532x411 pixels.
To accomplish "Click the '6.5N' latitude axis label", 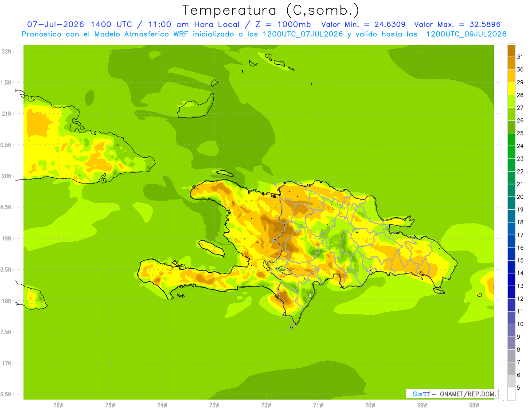I will click(x=7, y=394).
